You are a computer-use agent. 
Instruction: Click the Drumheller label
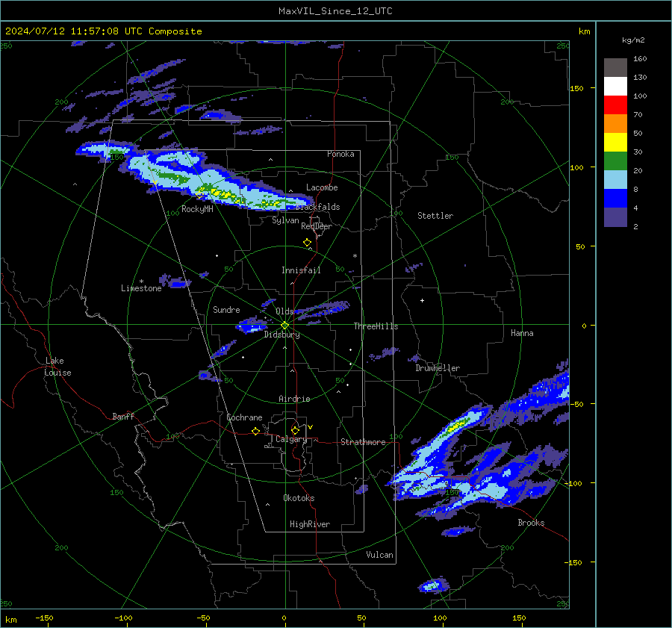[438, 368]
